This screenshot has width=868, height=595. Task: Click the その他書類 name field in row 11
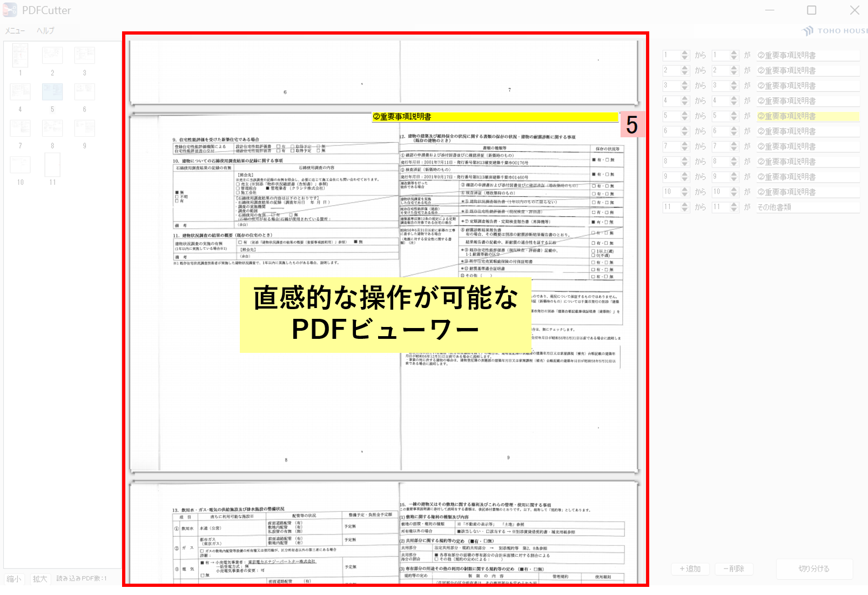(807, 207)
